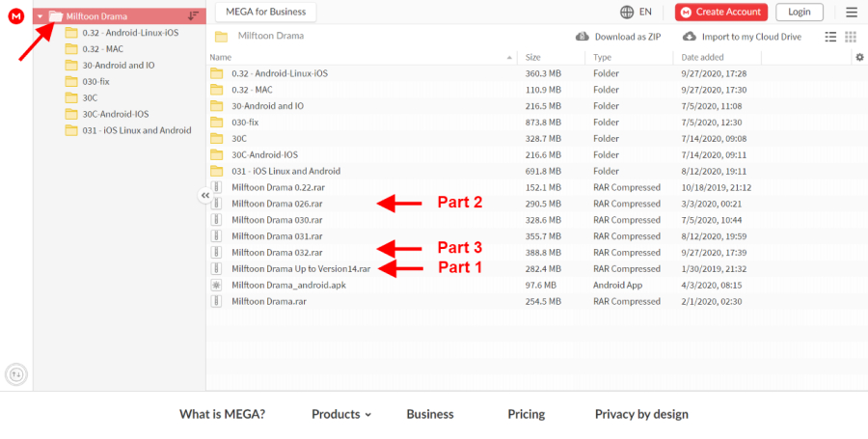Click the EN language label

(645, 12)
